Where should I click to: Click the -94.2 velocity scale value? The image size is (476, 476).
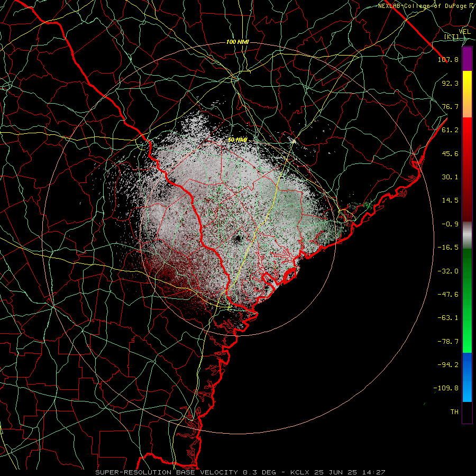448,365
